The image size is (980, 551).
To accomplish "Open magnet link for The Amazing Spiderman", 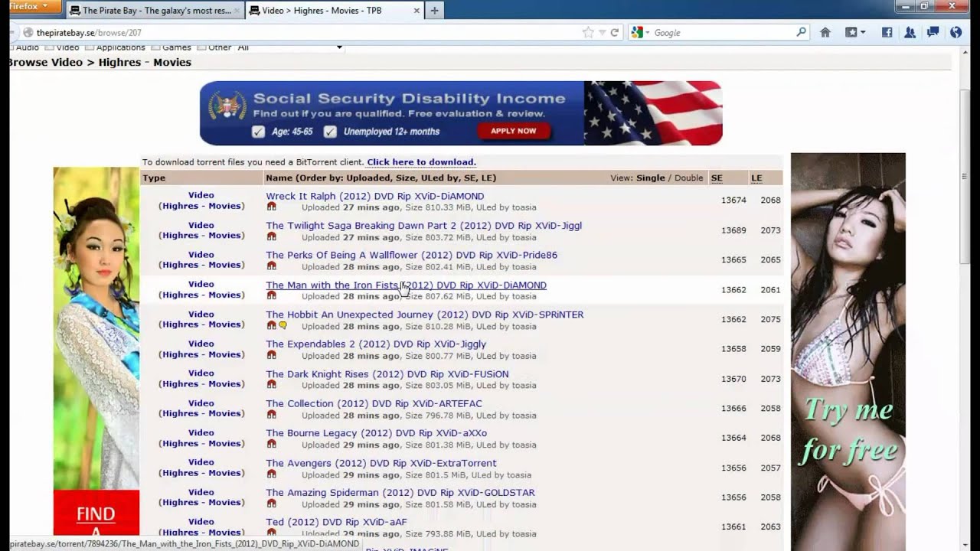I will (x=271, y=504).
